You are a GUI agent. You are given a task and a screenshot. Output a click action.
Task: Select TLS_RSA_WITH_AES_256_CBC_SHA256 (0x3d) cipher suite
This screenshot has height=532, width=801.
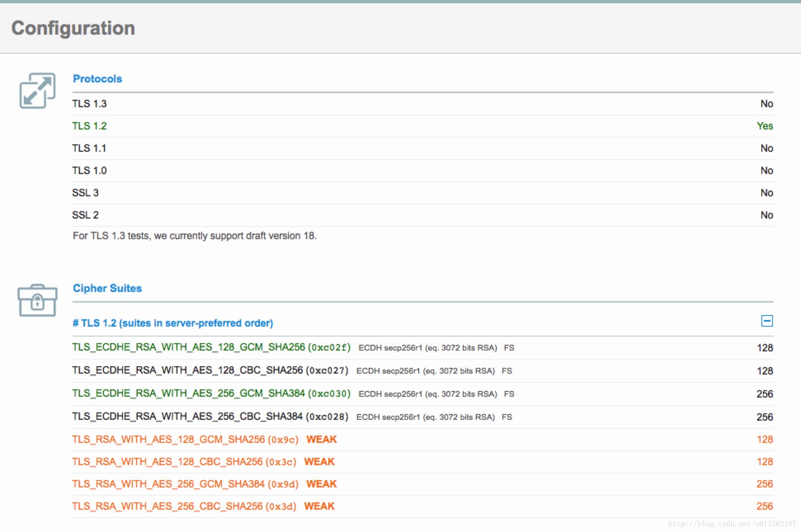point(184,506)
